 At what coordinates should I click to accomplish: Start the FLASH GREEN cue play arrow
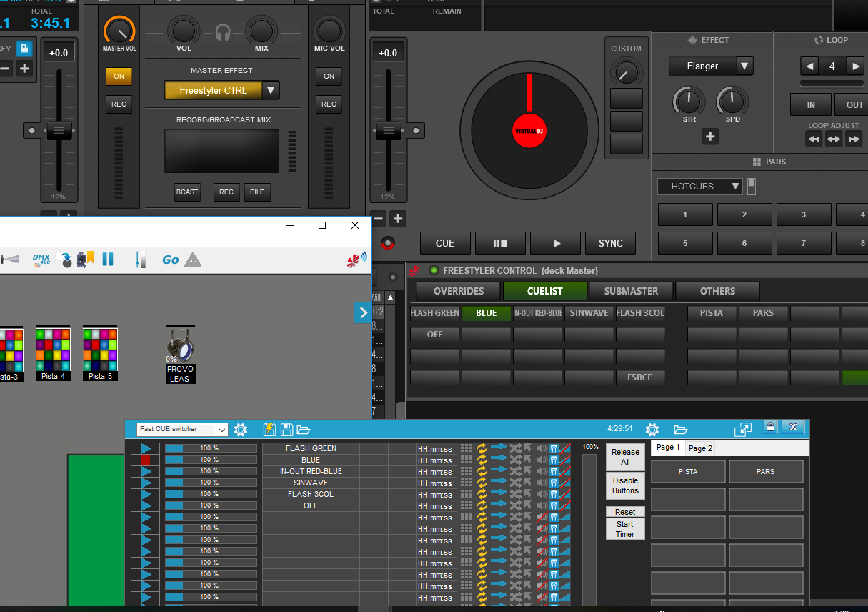pos(146,449)
